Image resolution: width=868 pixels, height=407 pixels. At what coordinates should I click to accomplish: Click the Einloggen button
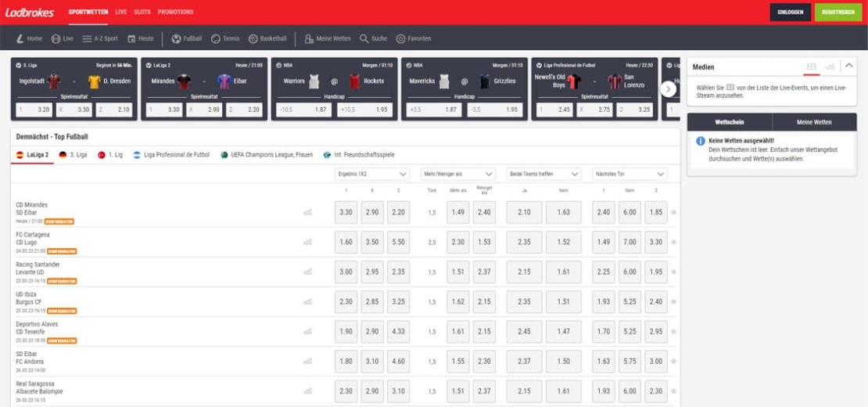790,13
